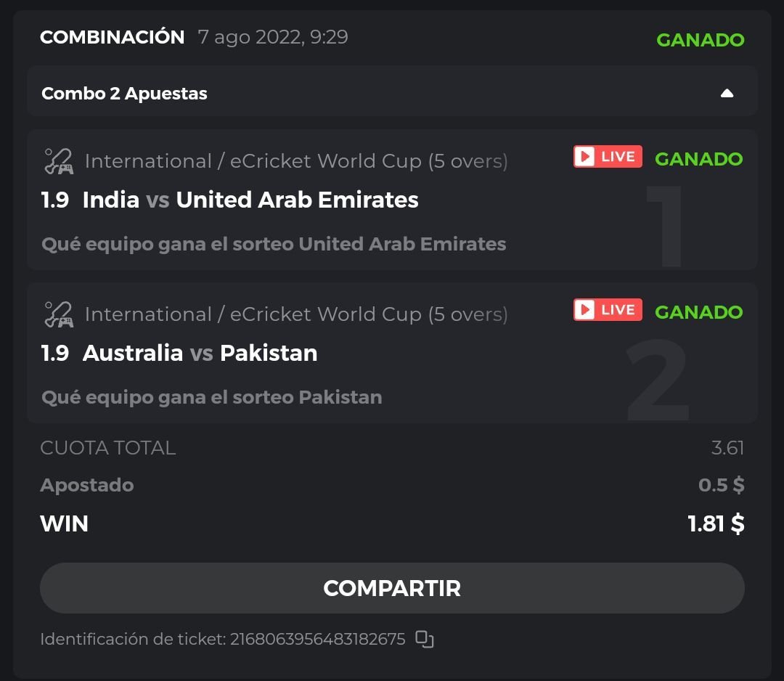Click first eCricket World Cup league label
The height and width of the screenshot is (681, 784).
(296, 161)
